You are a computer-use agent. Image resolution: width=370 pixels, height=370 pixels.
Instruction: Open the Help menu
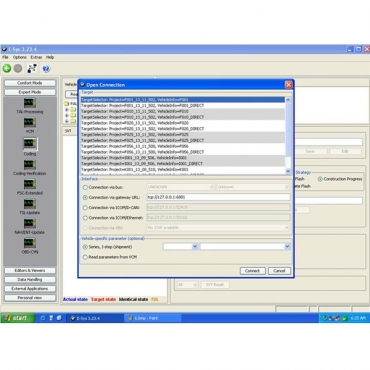point(50,57)
